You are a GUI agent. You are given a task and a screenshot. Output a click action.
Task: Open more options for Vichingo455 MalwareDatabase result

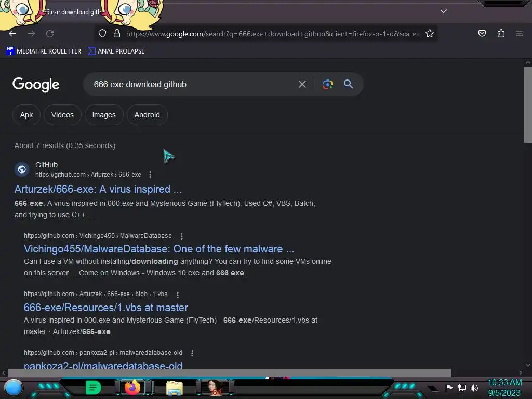tap(182, 236)
